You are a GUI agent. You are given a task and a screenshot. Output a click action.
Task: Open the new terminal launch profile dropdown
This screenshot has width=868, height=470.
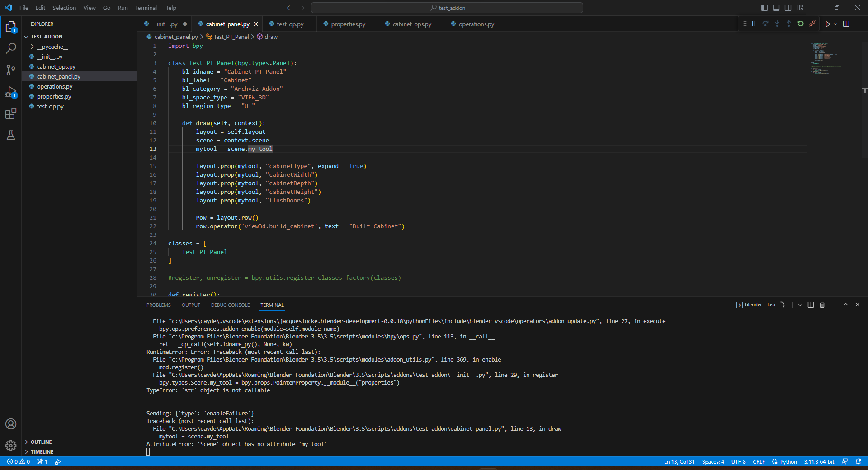click(800, 305)
